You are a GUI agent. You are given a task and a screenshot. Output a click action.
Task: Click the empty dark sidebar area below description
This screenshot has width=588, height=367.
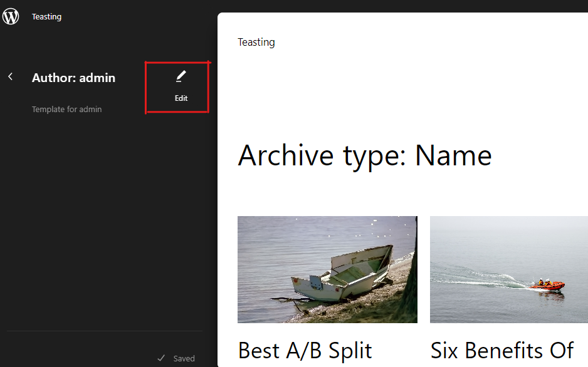click(x=105, y=221)
